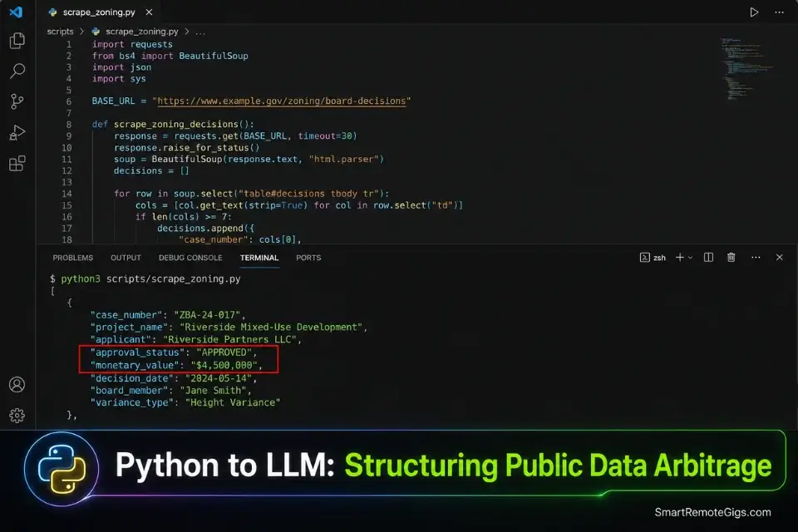
Task: Switch to the DEBUG CONSOLE tab
Action: pos(190,258)
